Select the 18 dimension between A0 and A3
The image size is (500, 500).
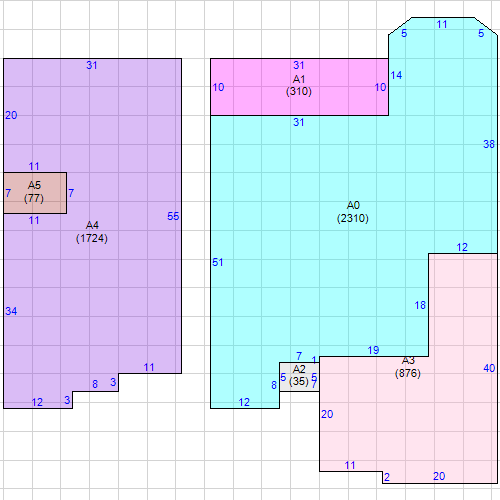[420, 305]
